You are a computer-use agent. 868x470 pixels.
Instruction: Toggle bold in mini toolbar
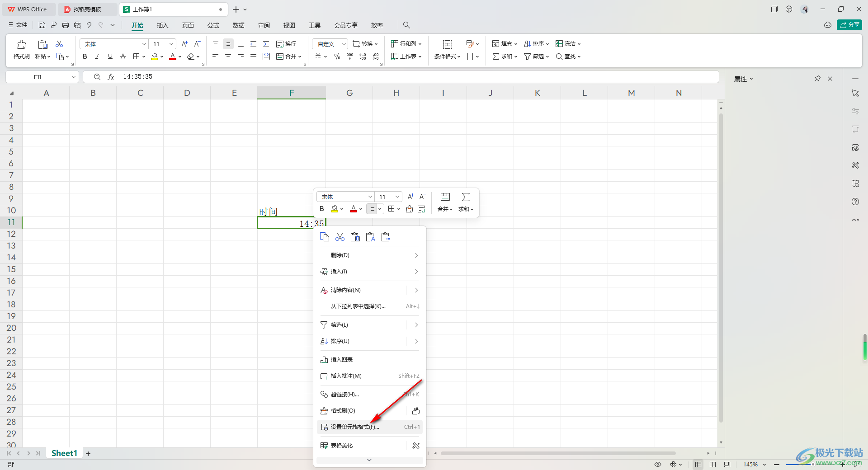point(322,209)
